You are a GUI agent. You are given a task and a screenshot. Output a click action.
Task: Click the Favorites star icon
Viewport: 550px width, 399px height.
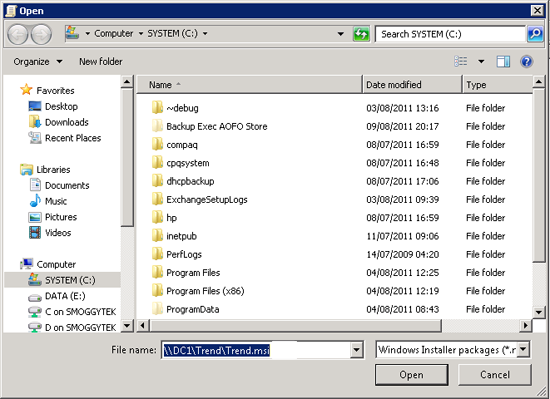(x=26, y=90)
